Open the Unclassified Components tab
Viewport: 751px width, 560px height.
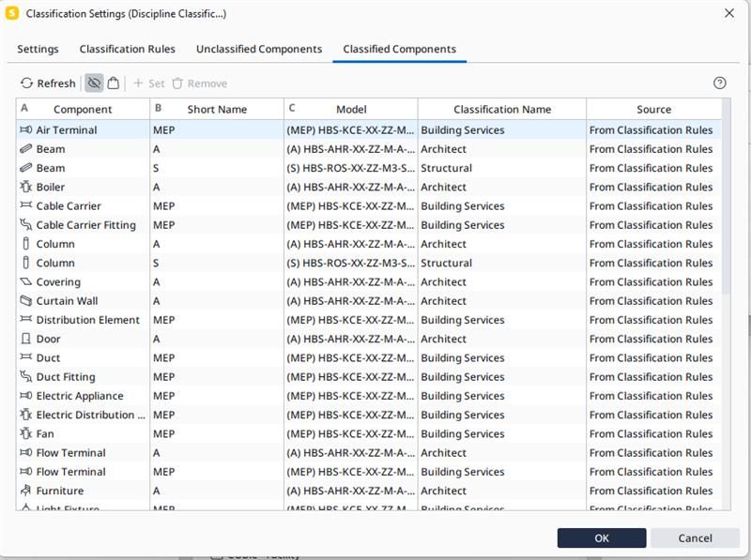point(259,49)
